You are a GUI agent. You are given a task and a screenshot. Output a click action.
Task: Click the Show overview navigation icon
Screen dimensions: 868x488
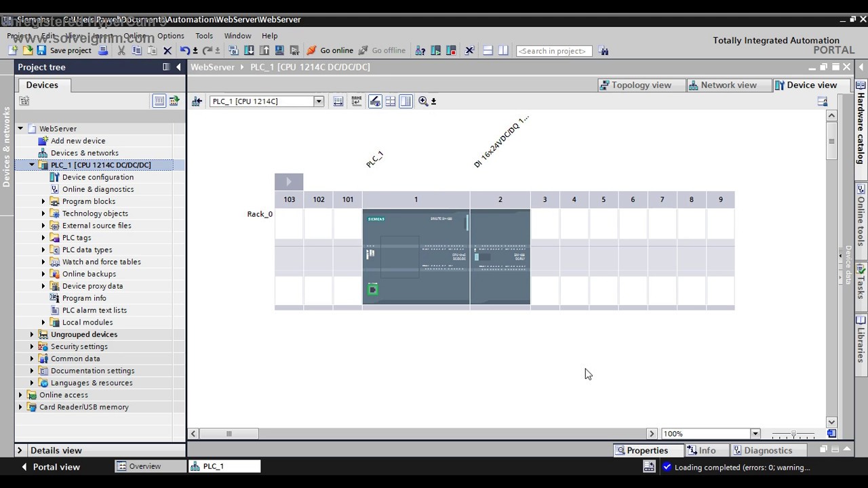831,434
